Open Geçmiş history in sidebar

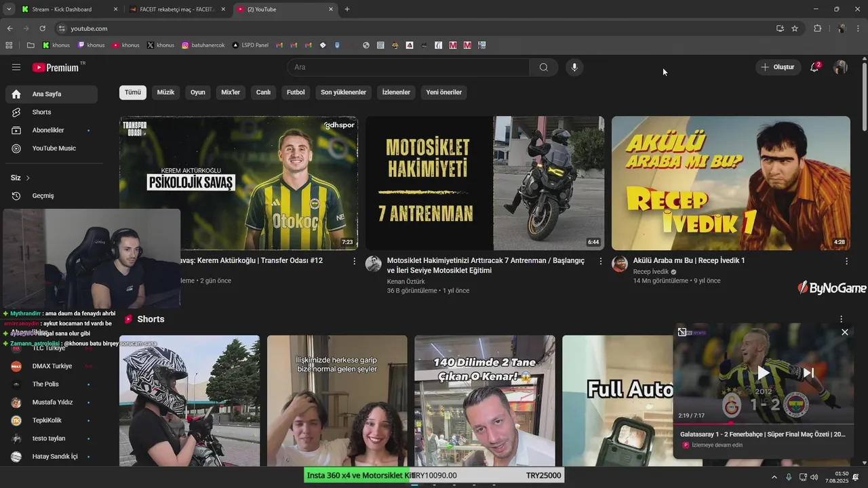coord(52,196)
